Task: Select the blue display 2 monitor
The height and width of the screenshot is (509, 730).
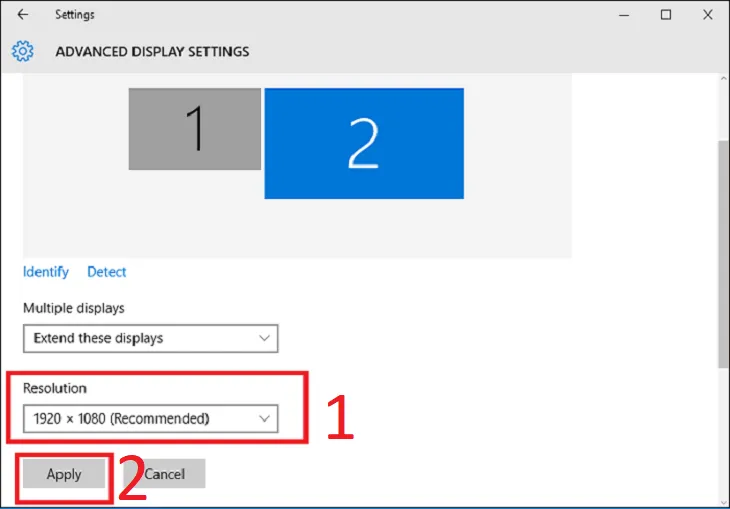Action: click(x=363, y=143)
